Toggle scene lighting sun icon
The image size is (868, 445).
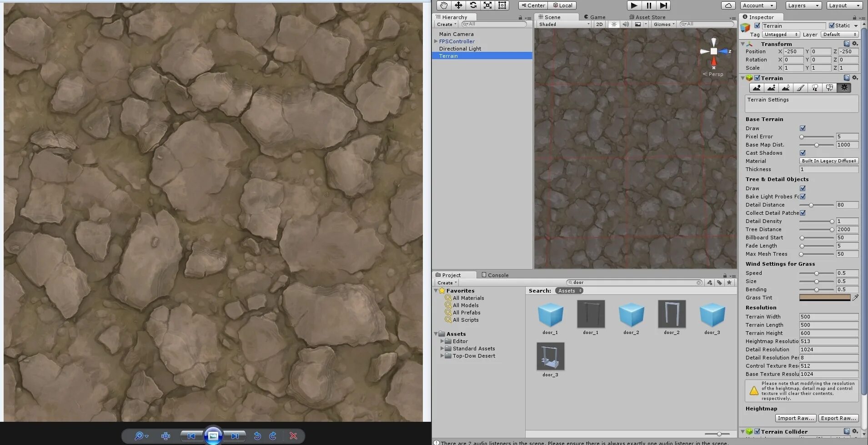tap(614, 25)
